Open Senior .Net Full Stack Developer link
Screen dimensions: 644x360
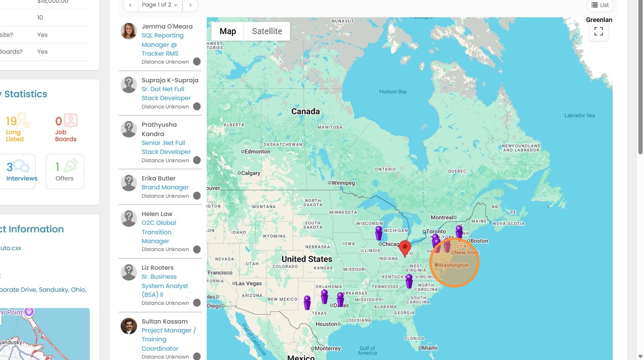click(166, 147)
